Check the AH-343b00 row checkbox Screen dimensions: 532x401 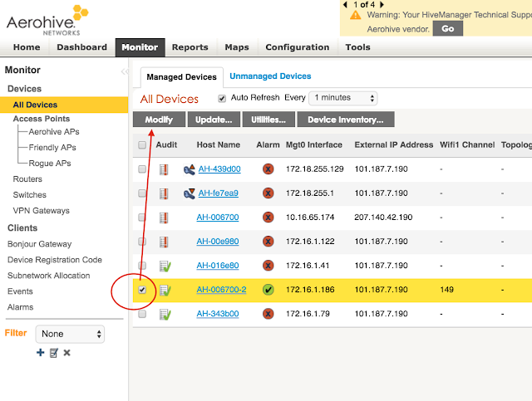[142, 314]
